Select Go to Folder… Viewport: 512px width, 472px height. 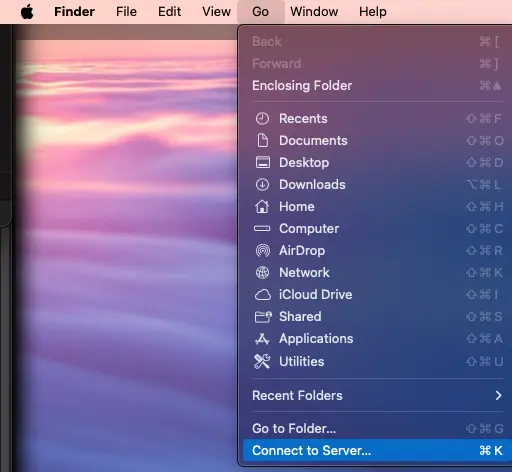click(x=377, y=429)
